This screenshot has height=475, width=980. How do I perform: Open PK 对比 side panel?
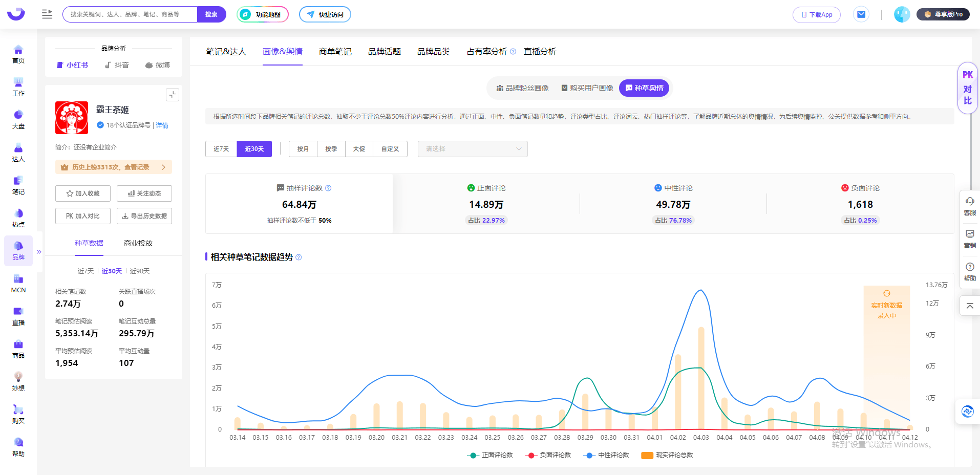click(968, 88)
